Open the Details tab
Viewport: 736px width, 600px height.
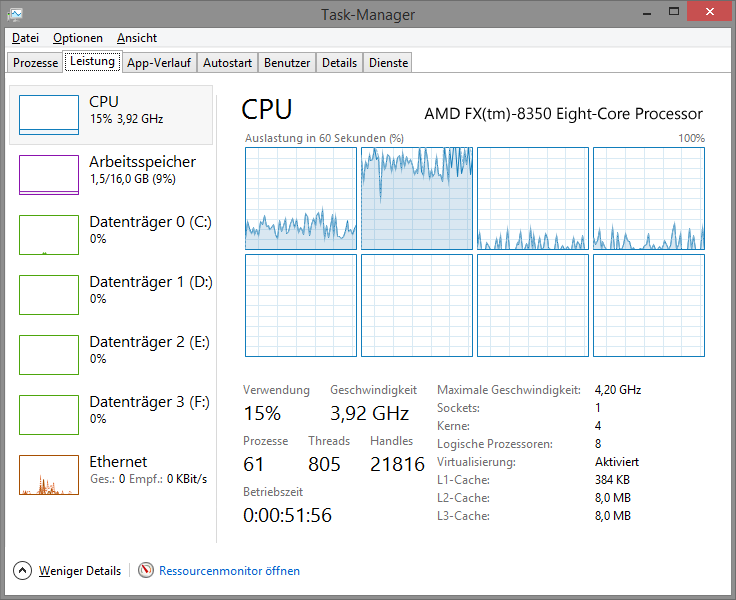[x=339, y=63]
